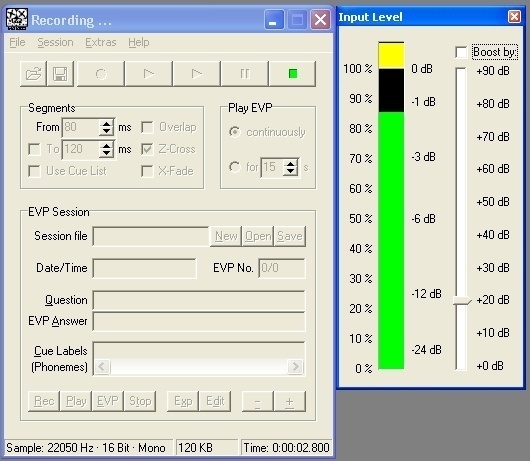Click the Edit button
530x461 pixels.
tap(215, 401)
